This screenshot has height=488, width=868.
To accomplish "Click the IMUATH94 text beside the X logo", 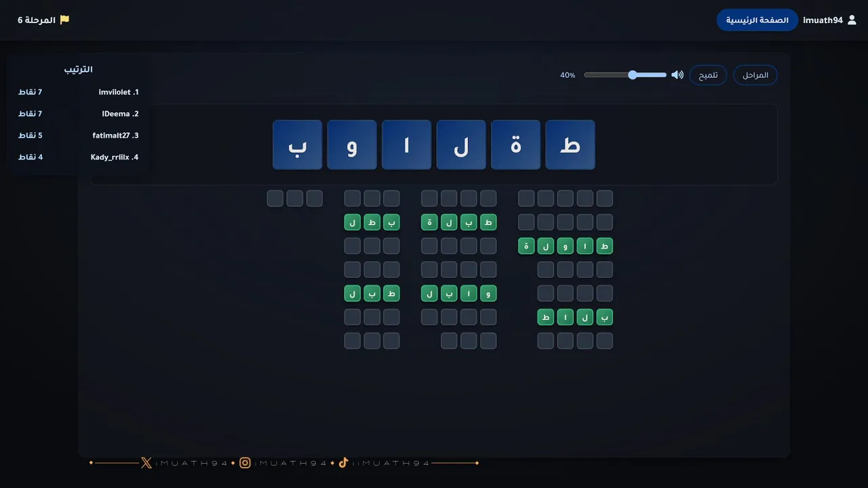I will [192, 463].
